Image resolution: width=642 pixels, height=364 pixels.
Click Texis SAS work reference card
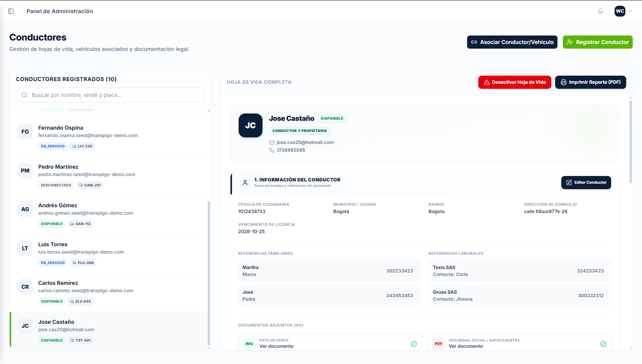(x=520, y=271)
